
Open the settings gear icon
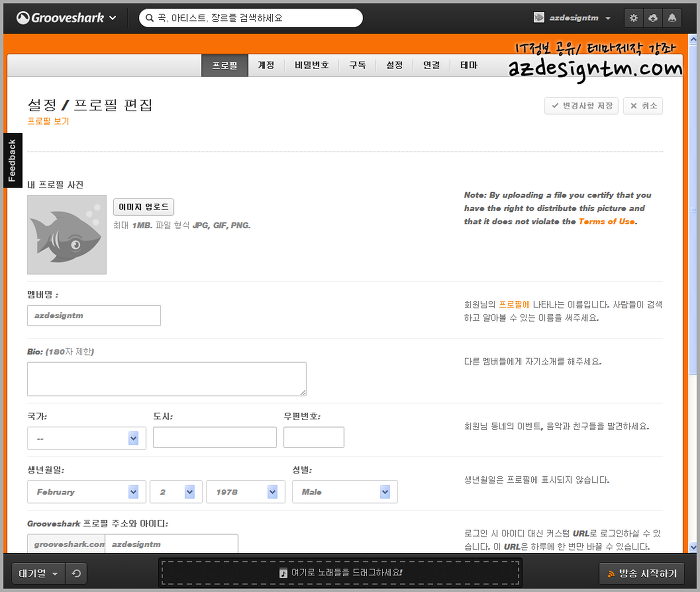pyautogui.click(x=633, y=18)
